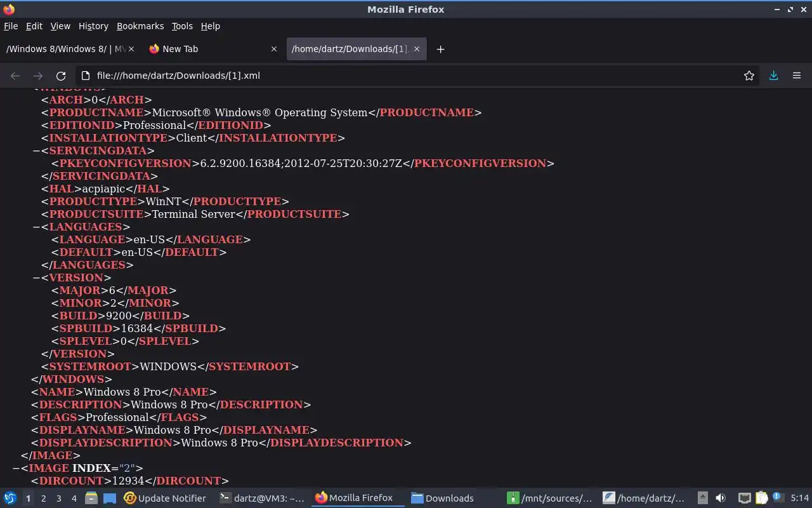
Task: Collapse the LANGUAGES node
Action: coord(36,227)
